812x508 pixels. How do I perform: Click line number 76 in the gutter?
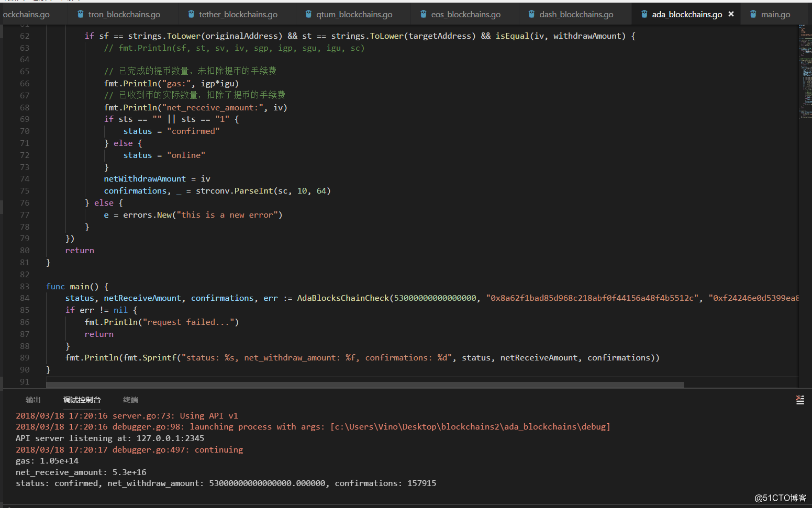25,203
